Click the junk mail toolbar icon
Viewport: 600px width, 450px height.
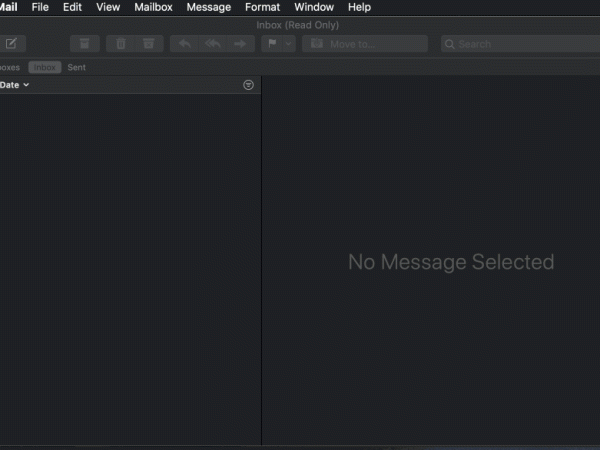click(149, 44)
